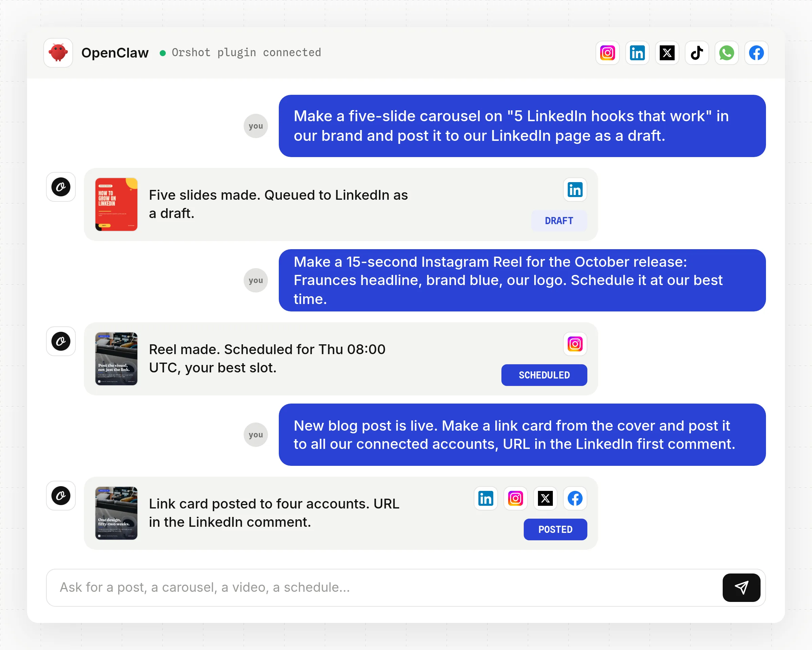
Task: Click Facebook icon on the link card reply
Action: click(x=575, y=499)
